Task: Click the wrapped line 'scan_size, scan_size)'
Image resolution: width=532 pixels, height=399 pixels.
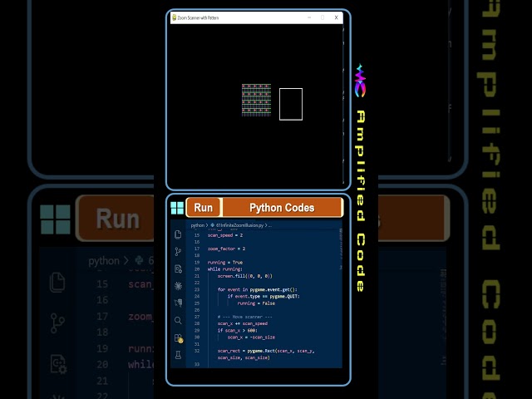Action: (244, 357)
